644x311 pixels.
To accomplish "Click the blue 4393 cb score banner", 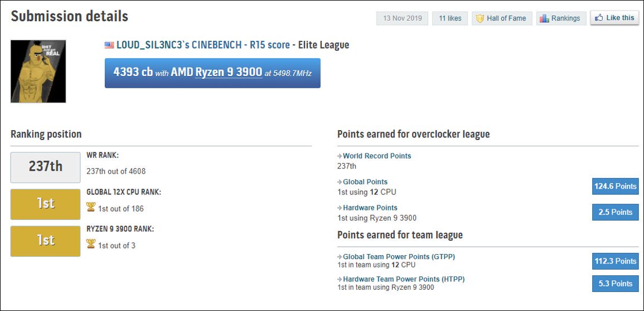I will point(212,73).
